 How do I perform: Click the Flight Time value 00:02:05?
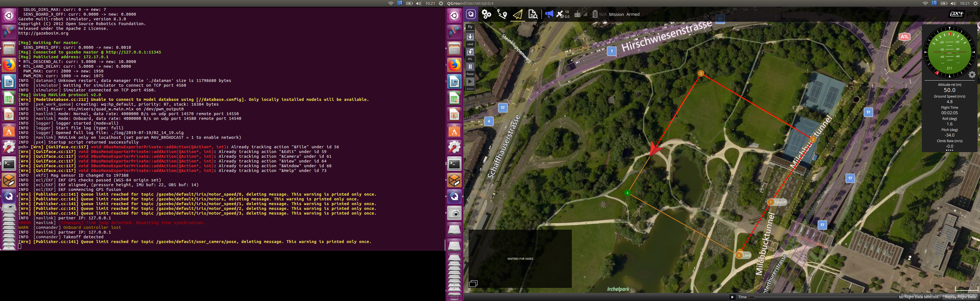949,113
